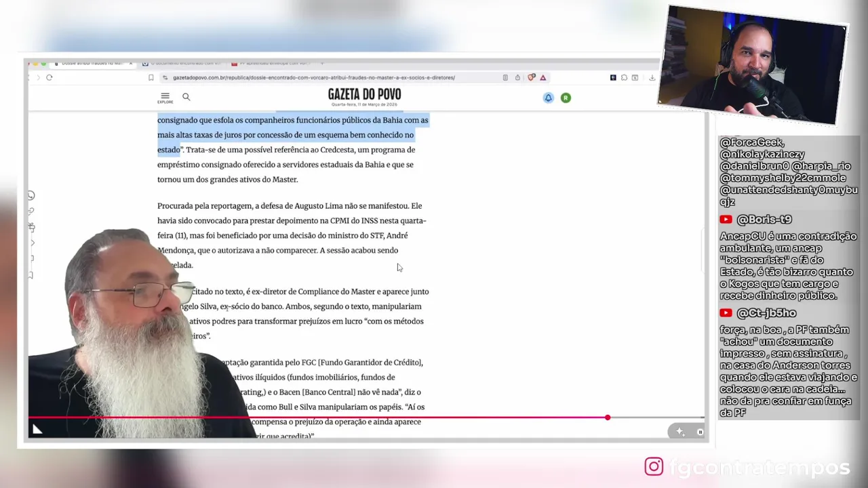Viewport: 868px width, 488px height.
Task: Click the @ForcaGeek mention in chat
Action: click(x=752, y=142)
